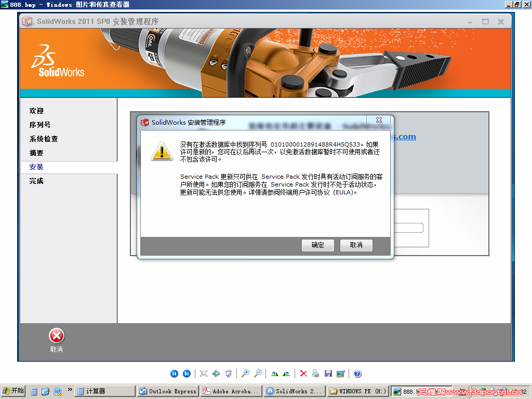
Task: Rotate image counterclockwise
Action: (x=286, y=374)
